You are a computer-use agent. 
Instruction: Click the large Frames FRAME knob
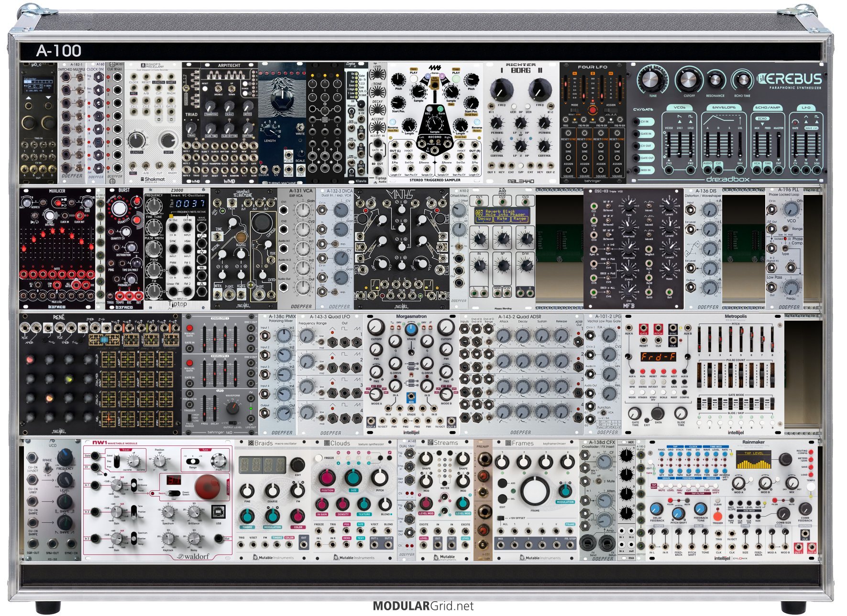pyautogui.click(x=535, y=491)
